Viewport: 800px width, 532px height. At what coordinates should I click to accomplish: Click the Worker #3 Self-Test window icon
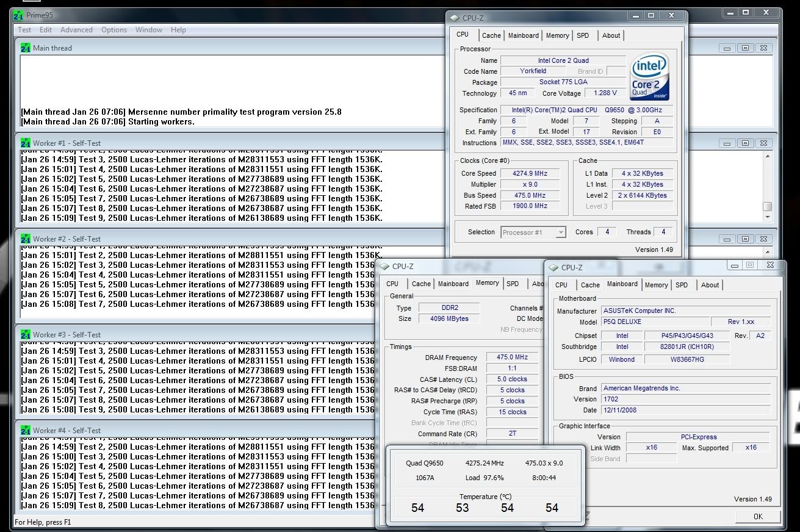[26, 334]
